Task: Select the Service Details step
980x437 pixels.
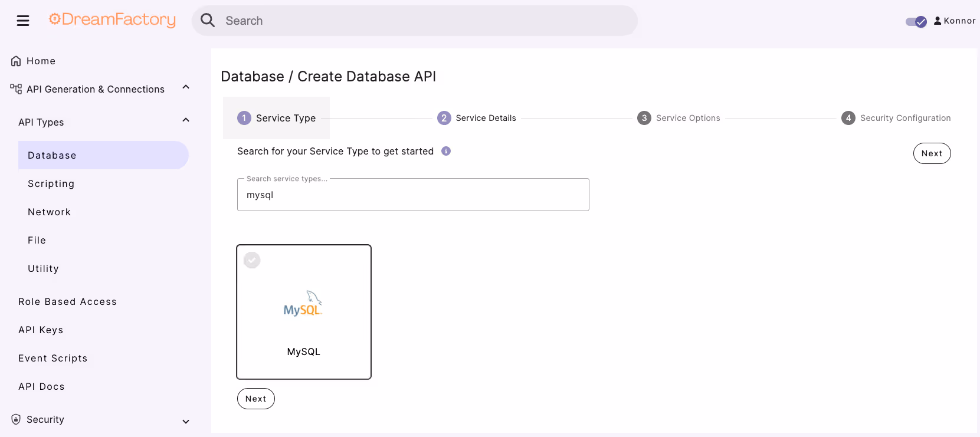Action: click(477, 118)
